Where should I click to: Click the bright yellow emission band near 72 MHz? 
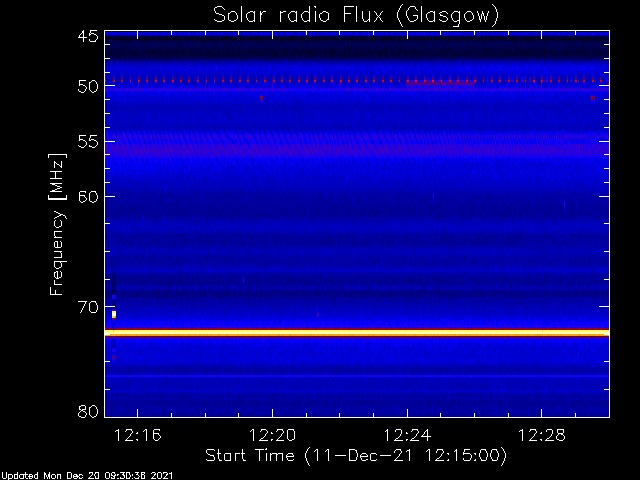click(x=357, y=333)
